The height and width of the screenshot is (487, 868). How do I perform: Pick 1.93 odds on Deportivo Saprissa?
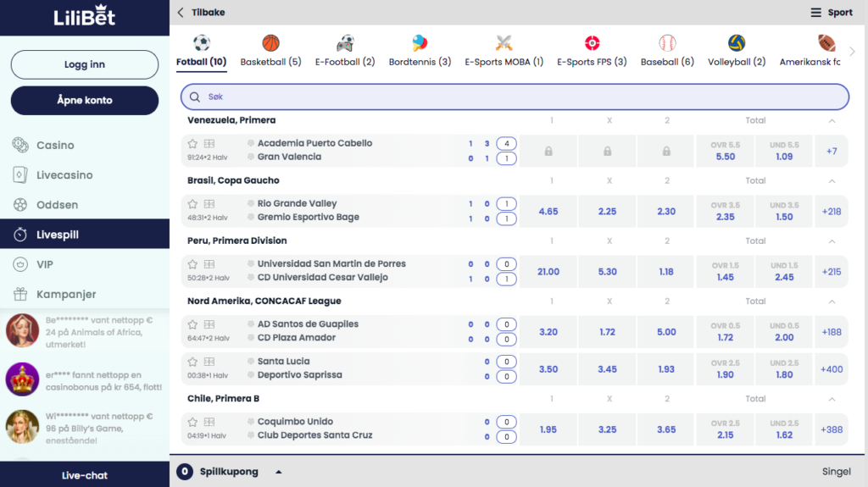point(666,369)
